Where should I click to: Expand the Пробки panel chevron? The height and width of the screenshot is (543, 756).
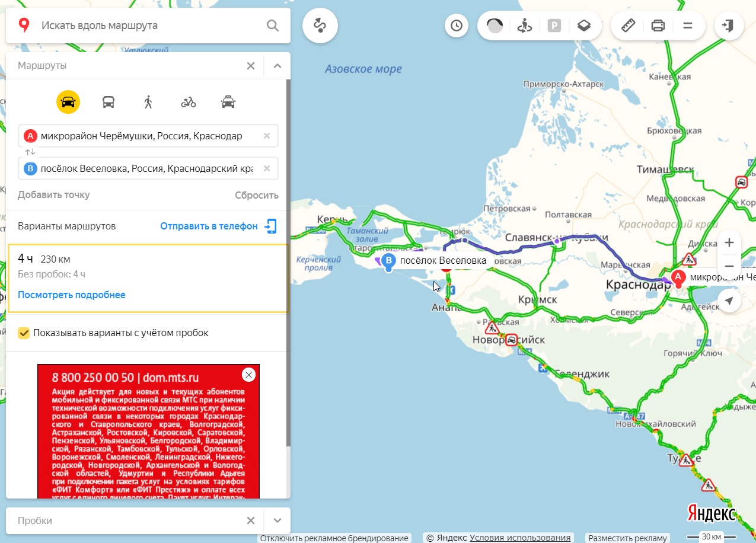(277, 520)
